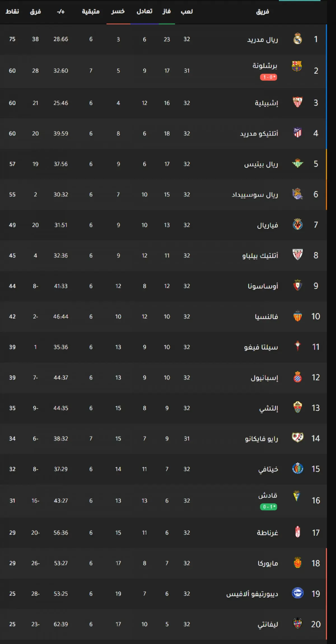Click the خسر losses column header
336x644 pixels.
click(118, 11)
